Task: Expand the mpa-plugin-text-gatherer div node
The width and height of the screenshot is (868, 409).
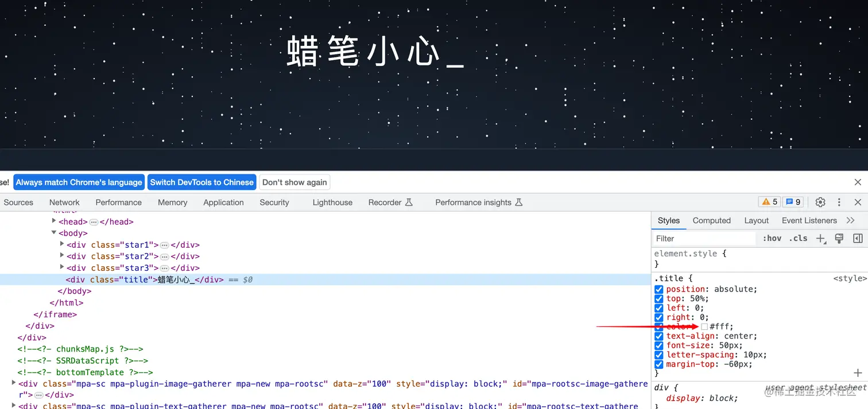Action: (14, 406)
